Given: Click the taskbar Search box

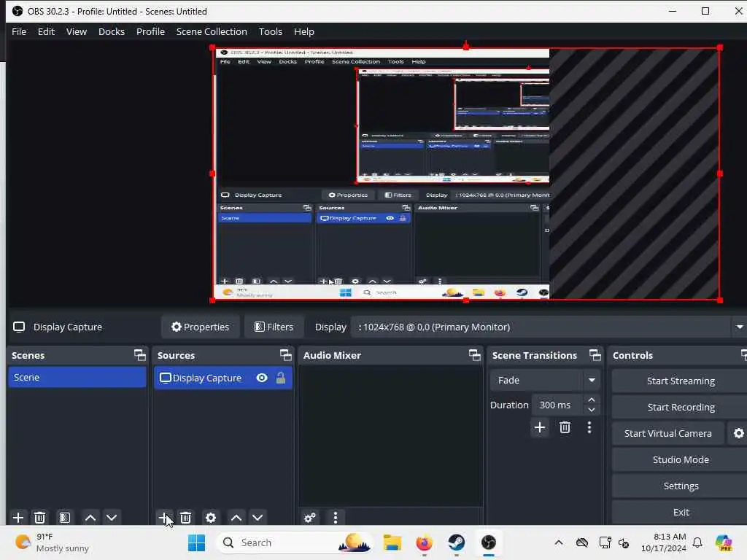Looking at the screenshot, I should pyautogui.click(x=295, y=542).
